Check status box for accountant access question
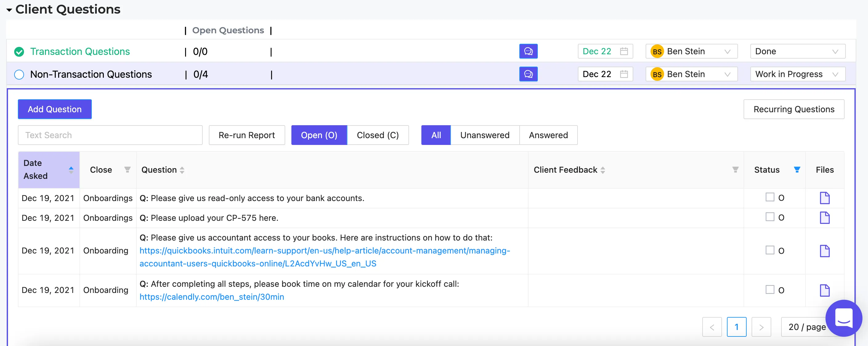 pos(770,250)
